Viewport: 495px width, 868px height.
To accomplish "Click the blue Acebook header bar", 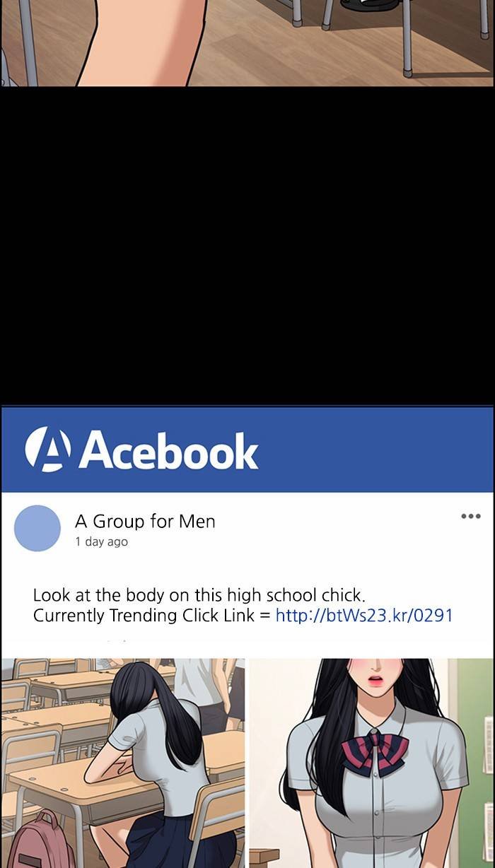I will [248, 450].
